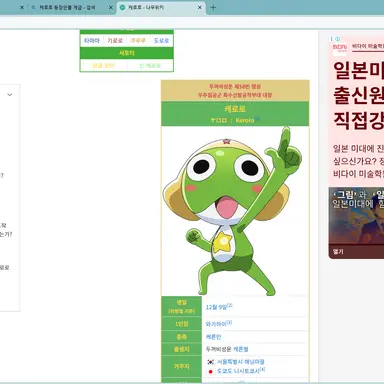
Task: Click the 열기 button on the advertisement
Action: point(338,252)
